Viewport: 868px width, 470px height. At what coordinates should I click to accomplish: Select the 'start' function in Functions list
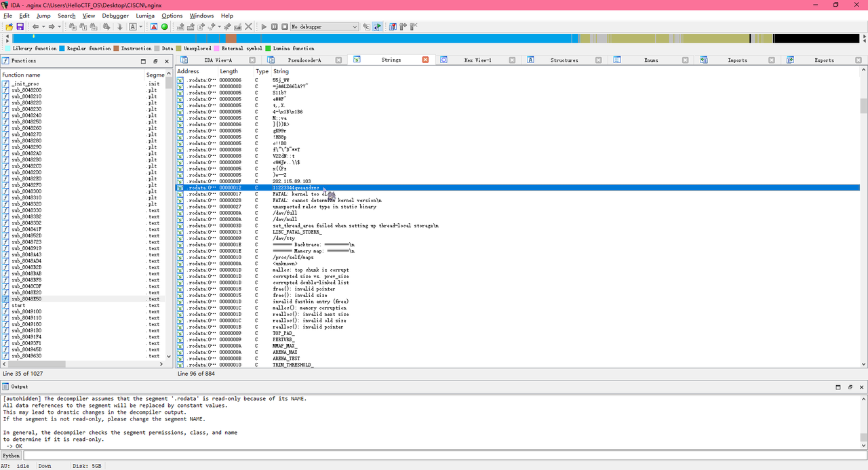click(x=18, y=305)
